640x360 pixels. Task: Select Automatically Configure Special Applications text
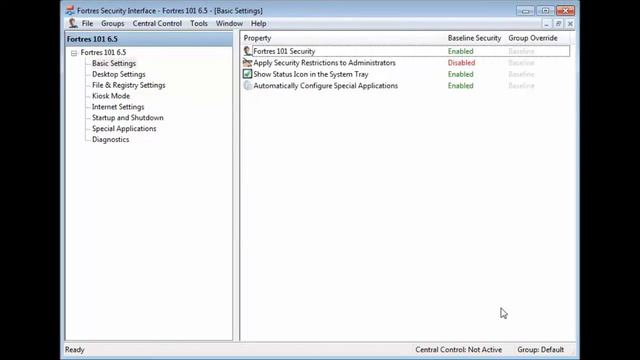coord(325,85)
